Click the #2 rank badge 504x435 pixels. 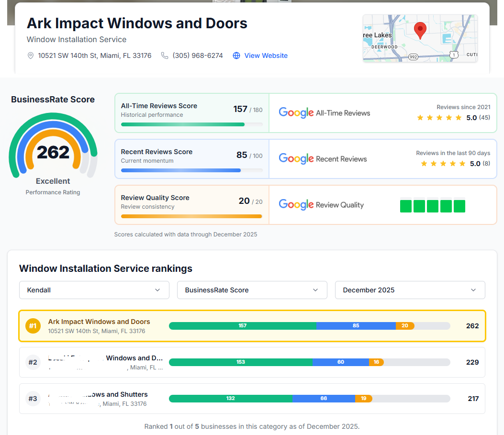pyautogui.click(x=33, y=362)
